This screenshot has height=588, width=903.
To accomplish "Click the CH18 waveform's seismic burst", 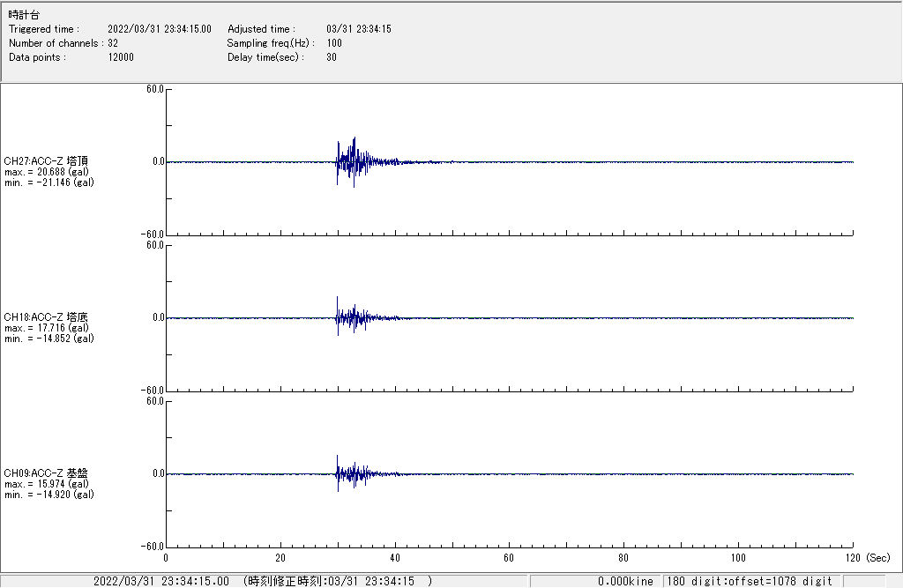I will point(353,317).
